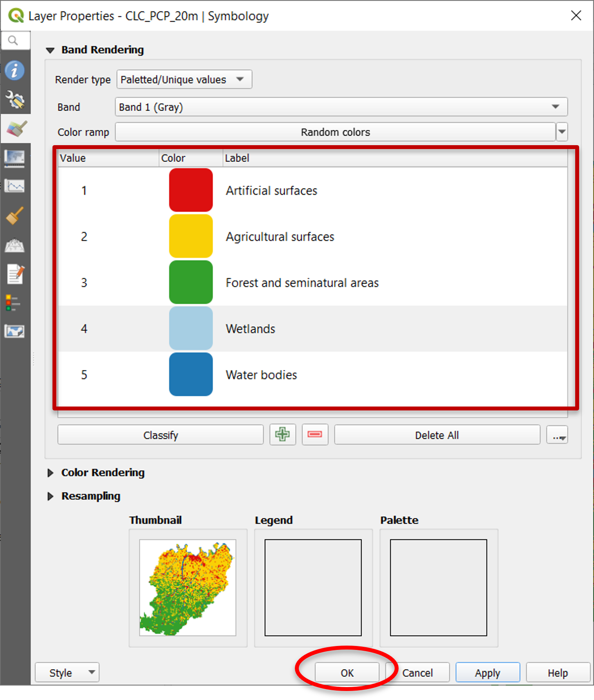
Task: Select the Water bodies label
Action: [x=262, y=375]
